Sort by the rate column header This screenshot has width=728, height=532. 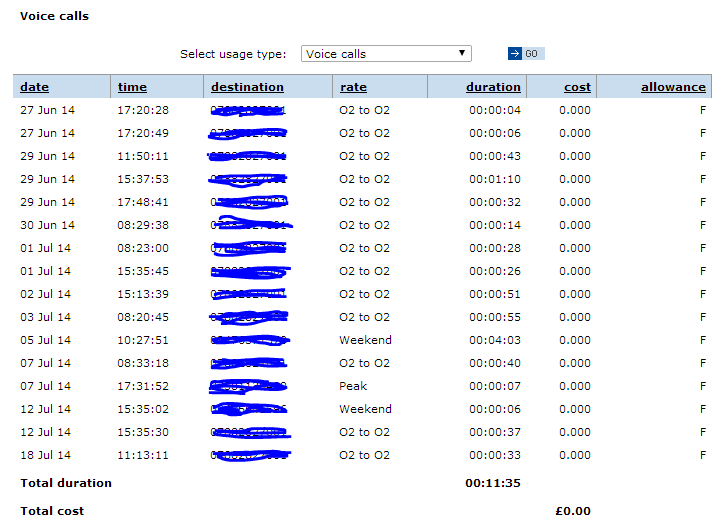(353, 87)
